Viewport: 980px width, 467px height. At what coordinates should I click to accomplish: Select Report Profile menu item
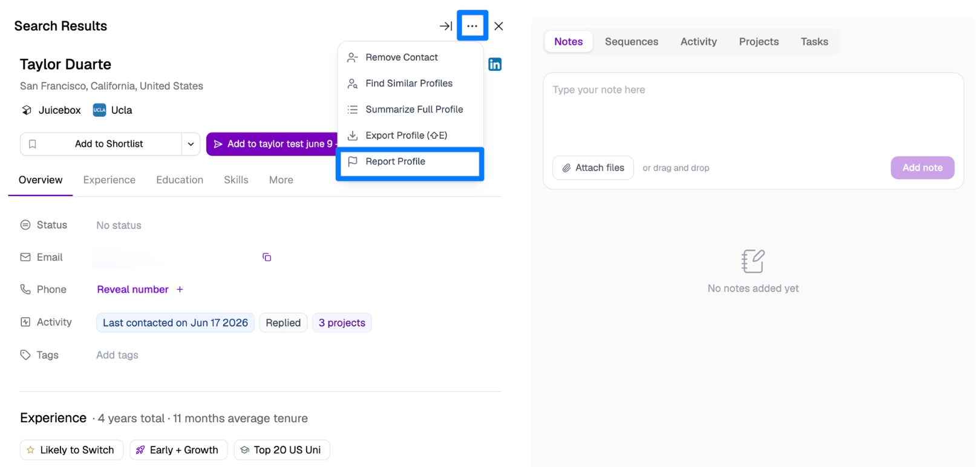[x=410, y=162]
